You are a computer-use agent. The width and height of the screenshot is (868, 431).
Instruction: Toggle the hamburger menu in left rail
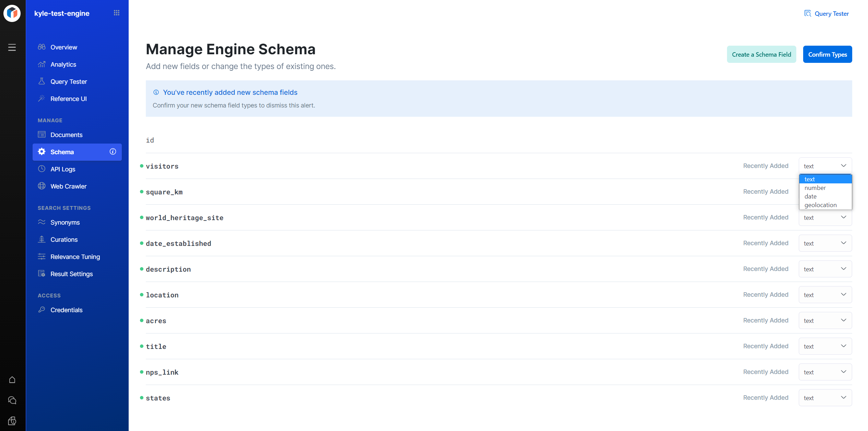tap(12, 47)
